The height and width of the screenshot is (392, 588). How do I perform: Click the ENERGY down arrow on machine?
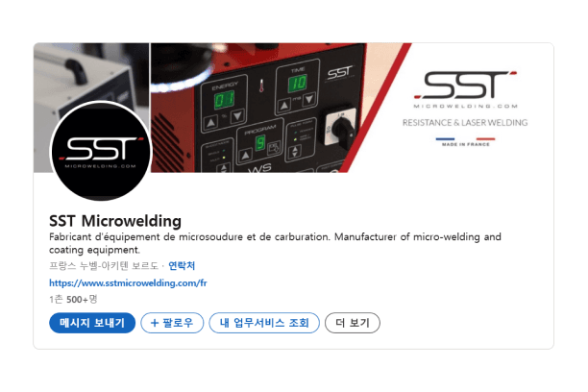point(237,116)
